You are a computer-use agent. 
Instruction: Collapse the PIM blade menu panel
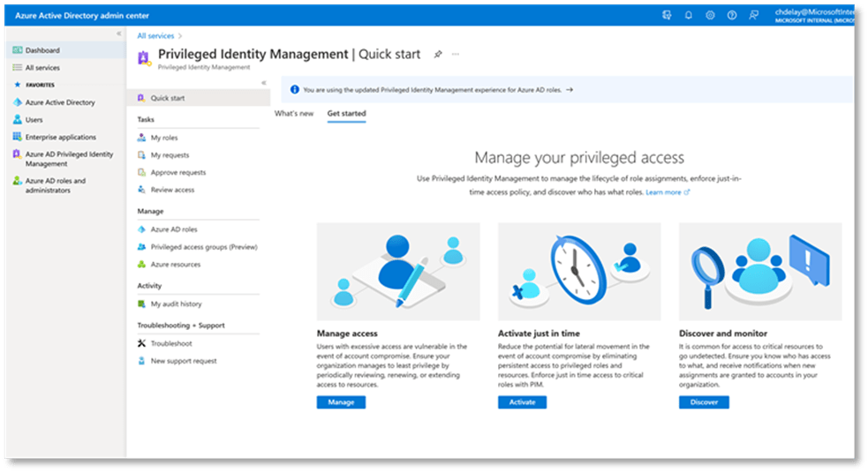(x=263, y=82)
